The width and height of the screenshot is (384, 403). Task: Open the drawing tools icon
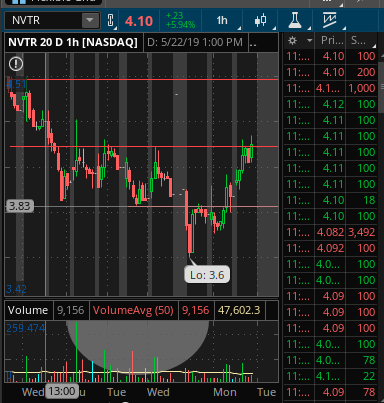(330, 21)
